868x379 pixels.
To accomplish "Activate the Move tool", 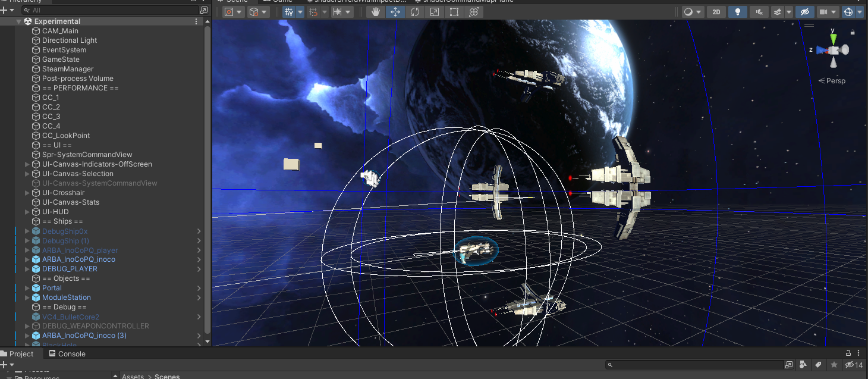I will pos(395,12).
